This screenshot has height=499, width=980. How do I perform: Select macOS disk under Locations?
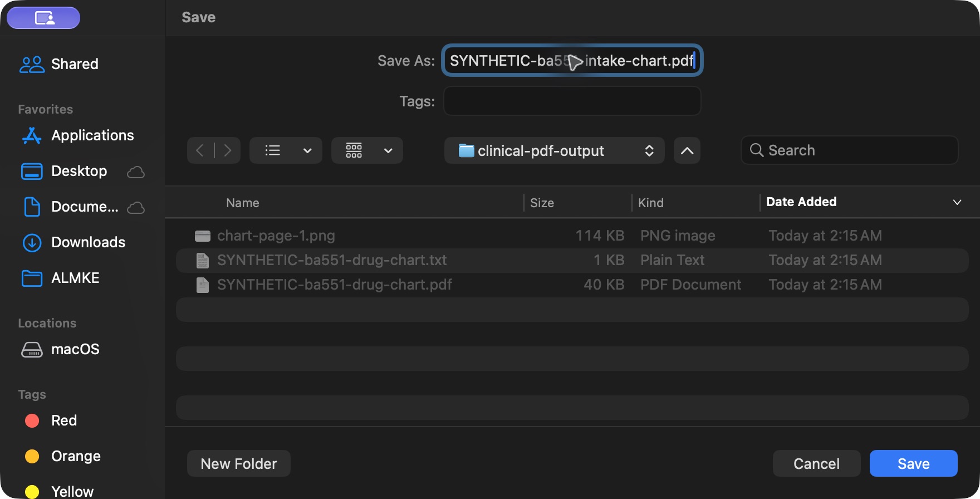(60, 349)
